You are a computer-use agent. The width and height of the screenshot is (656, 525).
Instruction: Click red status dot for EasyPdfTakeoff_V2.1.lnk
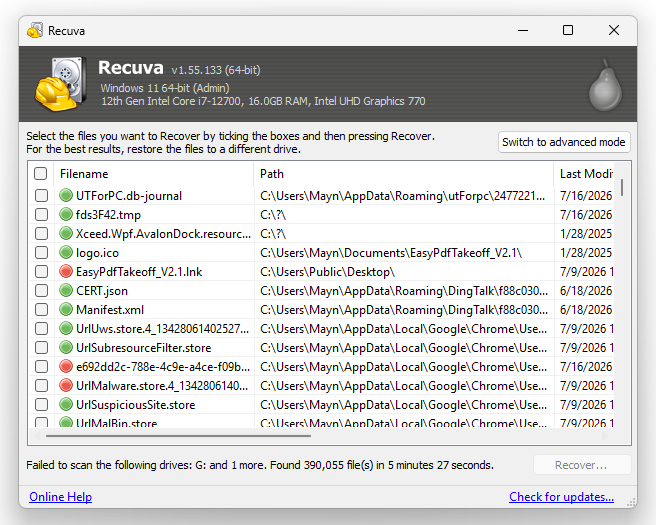click(x=66, y=271)
